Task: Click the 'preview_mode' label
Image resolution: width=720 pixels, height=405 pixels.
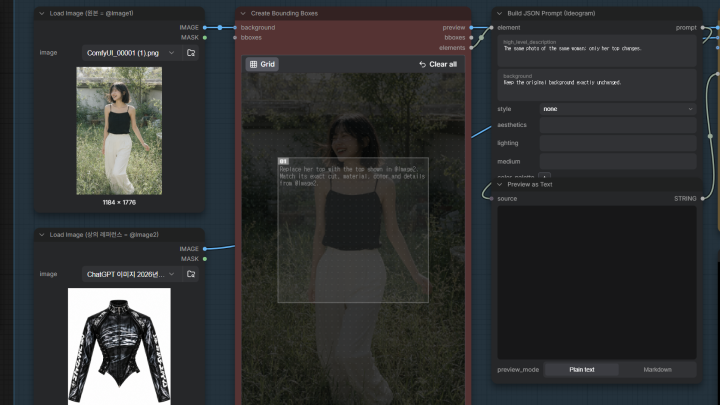Action: [x=518, y=370]
